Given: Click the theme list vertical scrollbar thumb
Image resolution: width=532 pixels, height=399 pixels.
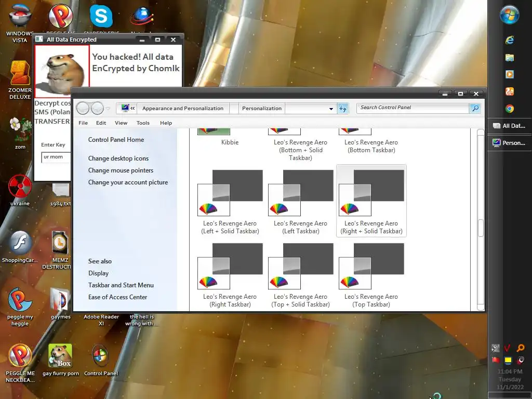Looking at the screenshot, I should 481,228.
